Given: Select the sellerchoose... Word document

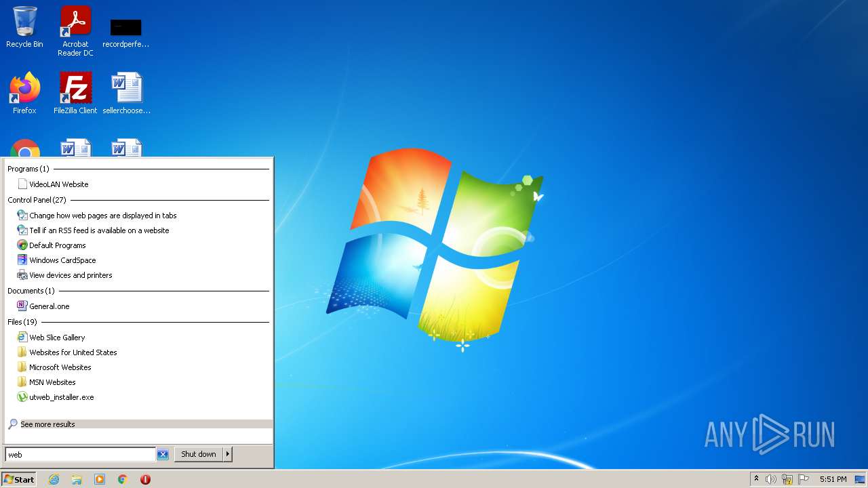Looking at the screenshot, I should 126,93.
